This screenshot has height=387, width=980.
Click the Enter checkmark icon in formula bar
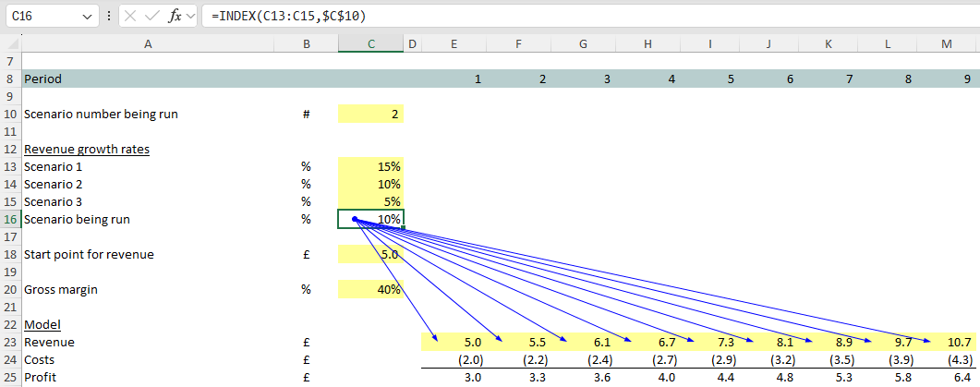pyautogui.click(x=152, y=18)
